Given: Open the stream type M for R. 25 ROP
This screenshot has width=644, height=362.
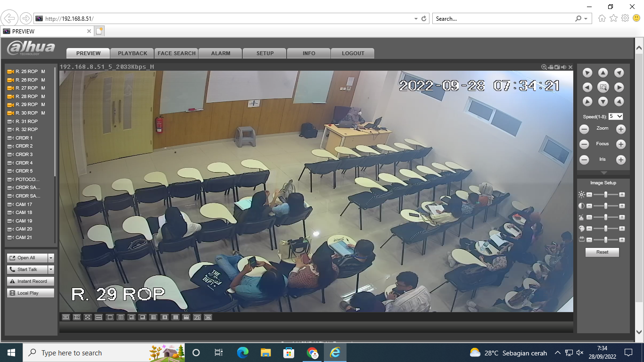Looking at the screenshot, I should click(x=43, y=72).
